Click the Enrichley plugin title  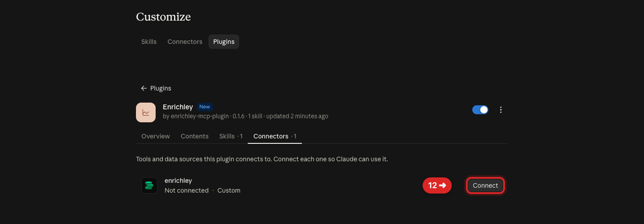click(x=178, y=107)
